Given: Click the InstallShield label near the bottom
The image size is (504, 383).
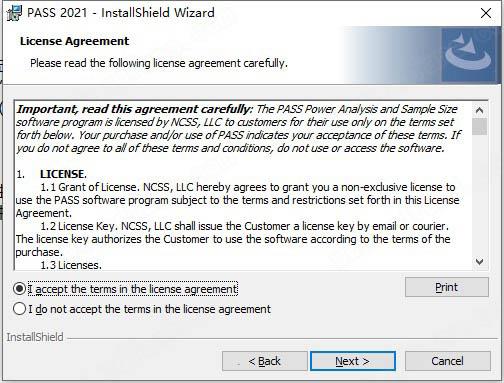Looking at the screenshot, I should (35, 337).
